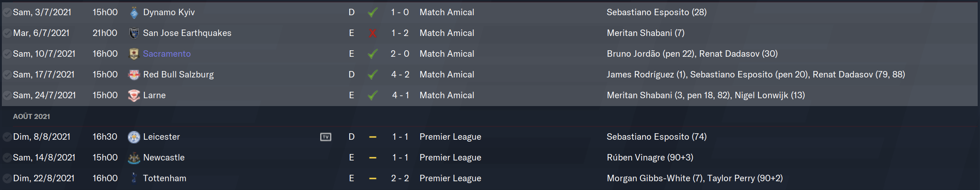Image resolution: width=980 pixels, height=190 pixels.
Task: Click the Premier League label on Tottenham row
Action: pyautogui.click(x=450, y=178)
